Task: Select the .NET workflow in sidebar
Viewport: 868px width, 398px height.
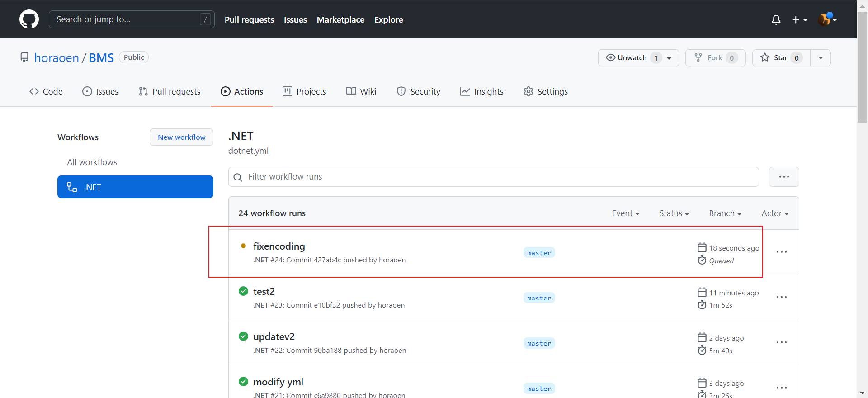Action: coord(135,187)
